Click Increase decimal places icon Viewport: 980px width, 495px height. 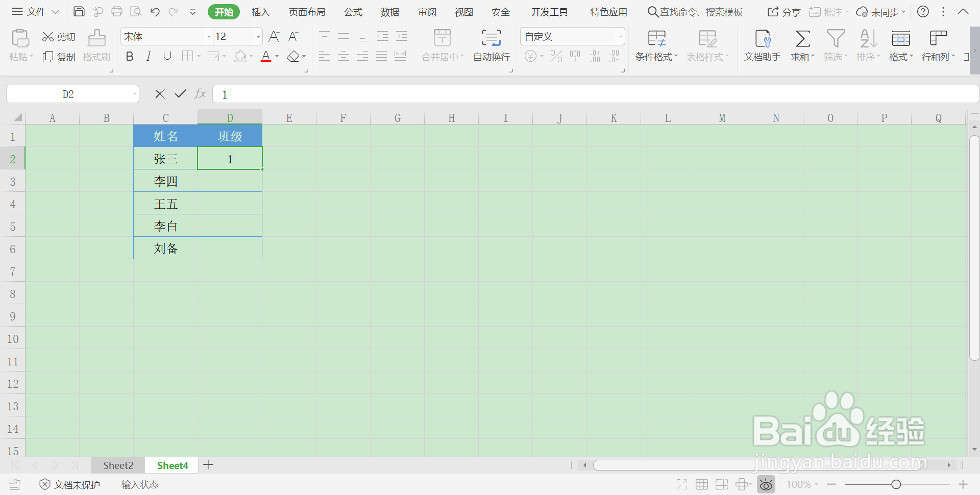pyautogui.click(x=595, y=56)
